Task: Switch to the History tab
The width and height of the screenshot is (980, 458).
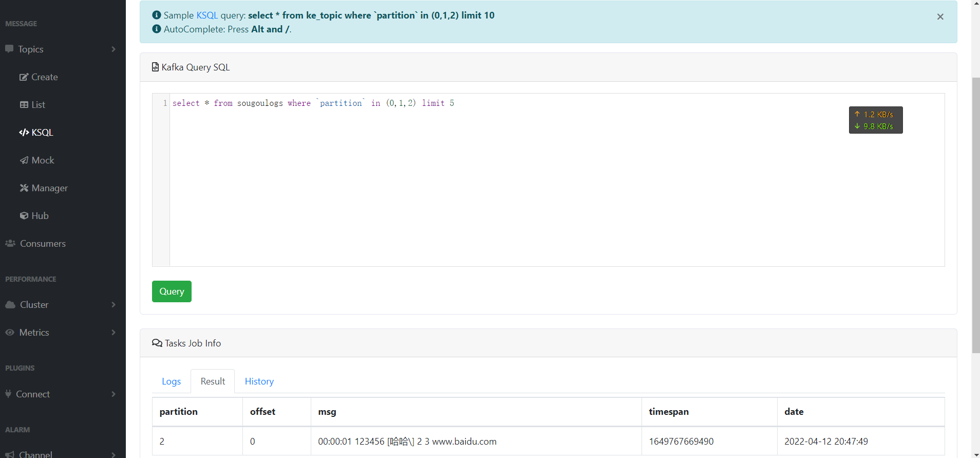Action: click(x=259, y=381)
